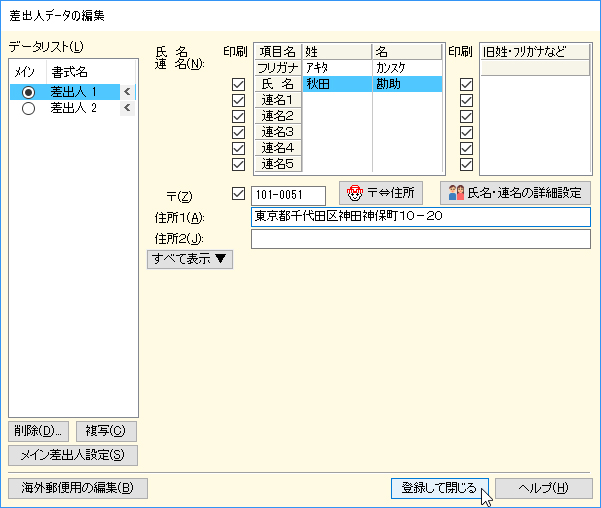Click arrow icon beside 差出人 2
The height and width of the screenshot is (508, 601).
point(126,108)
